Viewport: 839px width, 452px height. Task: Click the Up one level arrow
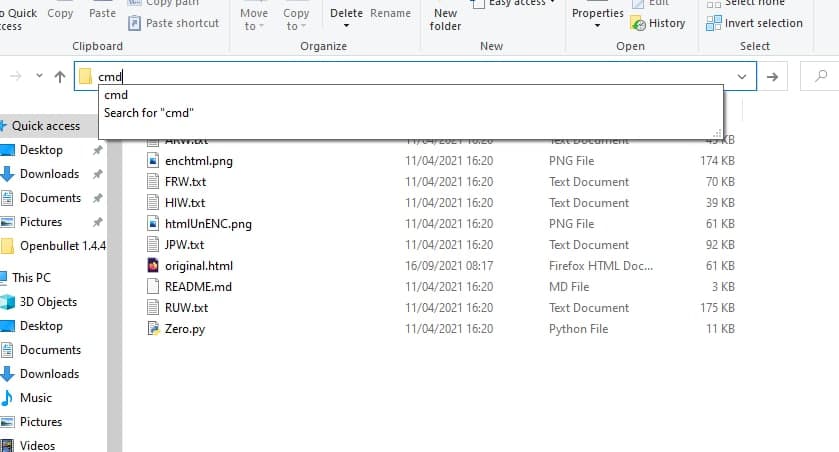60,76
